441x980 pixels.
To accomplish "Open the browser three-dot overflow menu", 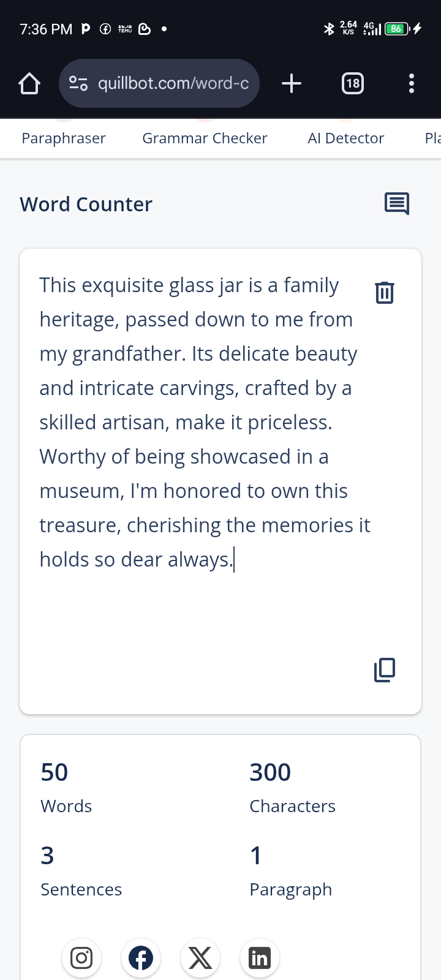I will [x=412, y=83].
